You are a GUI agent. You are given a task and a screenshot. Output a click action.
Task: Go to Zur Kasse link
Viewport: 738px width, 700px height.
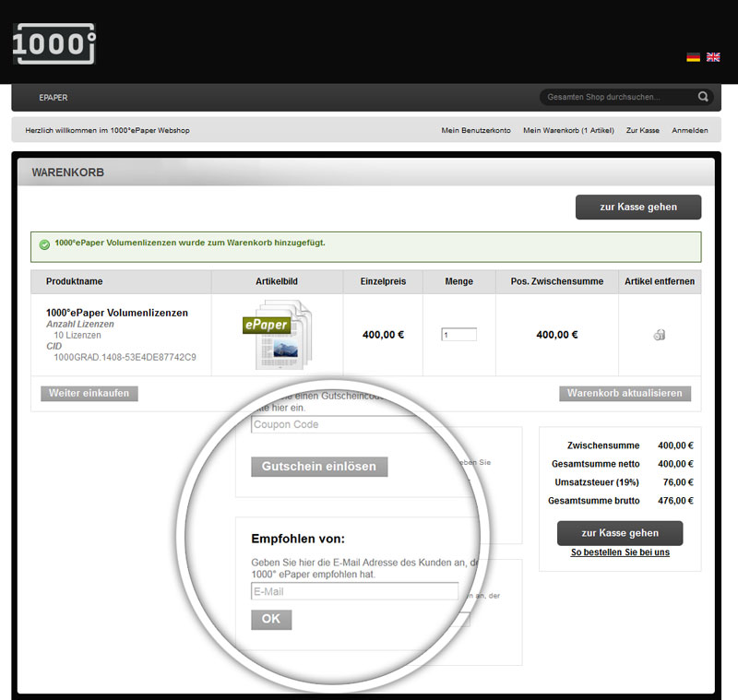pyautogui.click(x=642, y=130)
